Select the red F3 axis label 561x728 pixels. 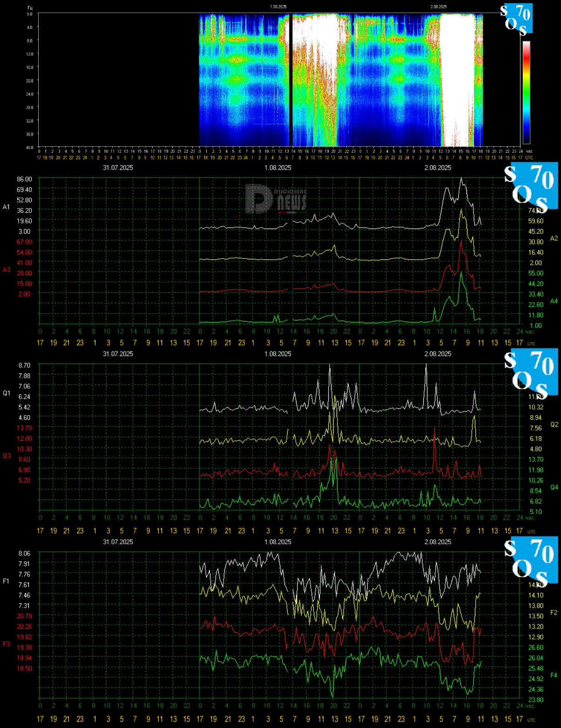tap(6, 644)
